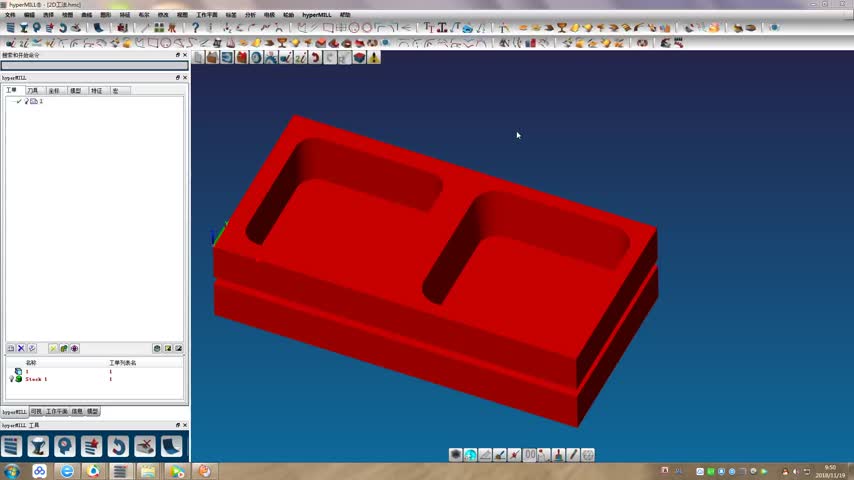The width and height of the screenshot is (854, 480).
Task: Click the search command input field
Action: tap(94, 66)
